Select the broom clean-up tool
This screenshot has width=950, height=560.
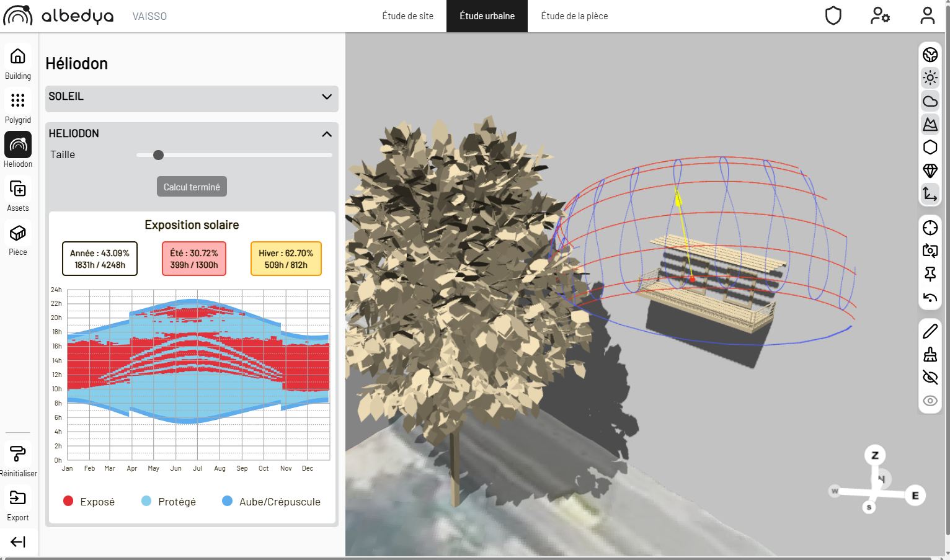[x=930, y=354]
